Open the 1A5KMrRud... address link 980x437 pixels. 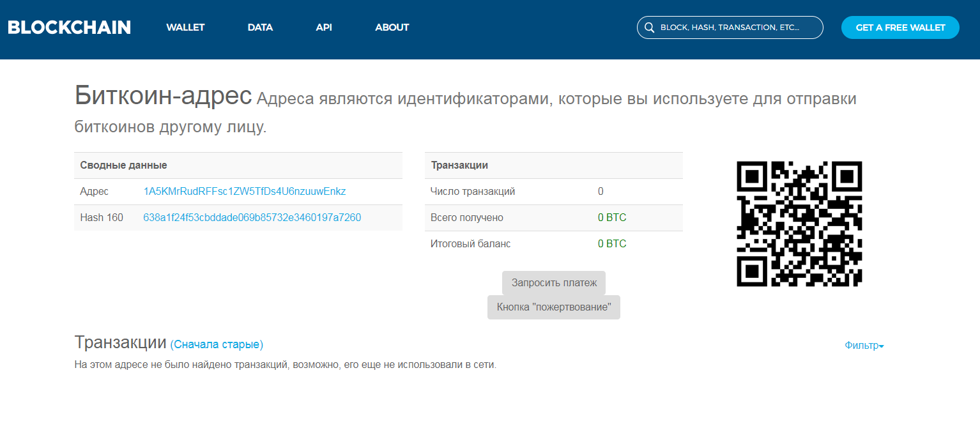point(245,192)
